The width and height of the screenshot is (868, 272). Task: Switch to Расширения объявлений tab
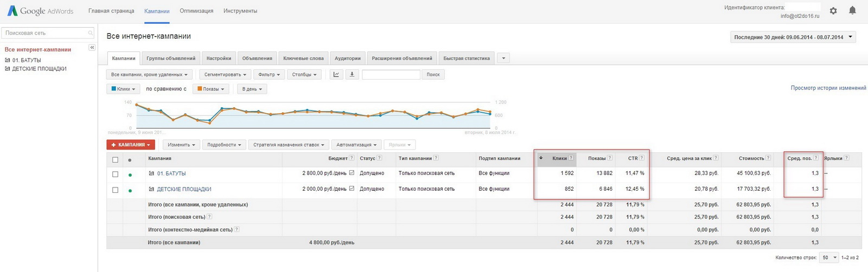[x=402, y=58]
